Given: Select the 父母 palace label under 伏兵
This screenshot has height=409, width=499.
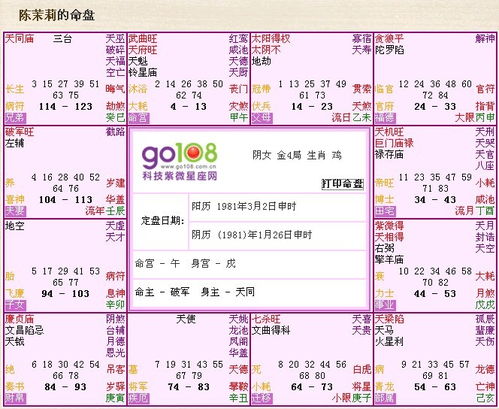Looking at the screenshot, I should (x=262, y=118).
